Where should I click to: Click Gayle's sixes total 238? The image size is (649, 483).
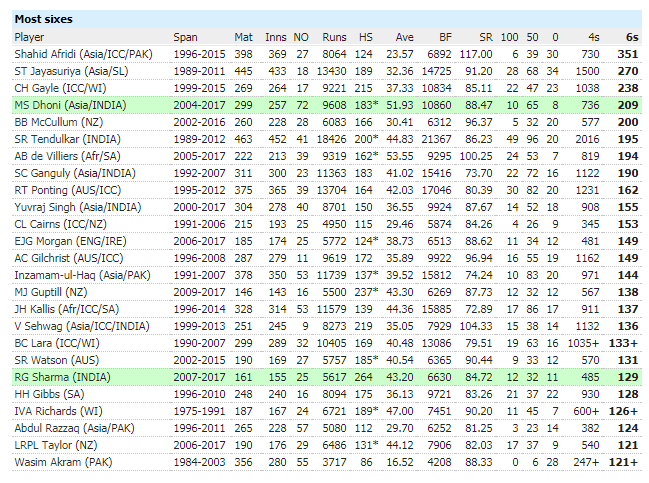628,88
